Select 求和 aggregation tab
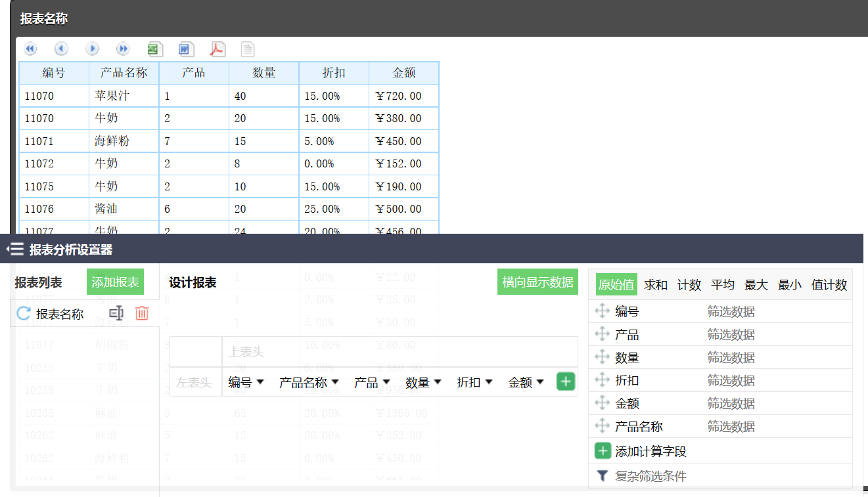Viewport: 868px width, 497px height. (656, 285)
